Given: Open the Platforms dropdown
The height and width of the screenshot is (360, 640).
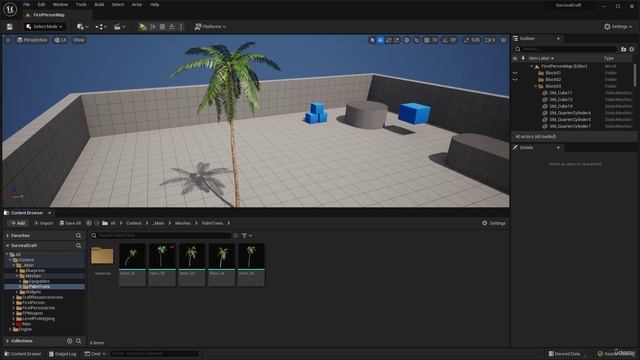Looking at the screenshot, I should (x=210, y=27).
